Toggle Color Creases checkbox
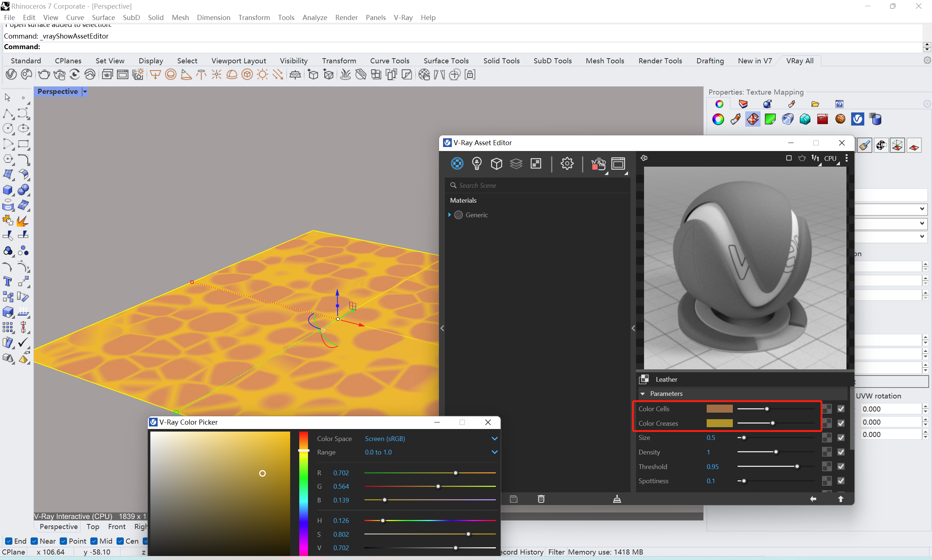This screenshot has height=560, width=932. point(841,423)
